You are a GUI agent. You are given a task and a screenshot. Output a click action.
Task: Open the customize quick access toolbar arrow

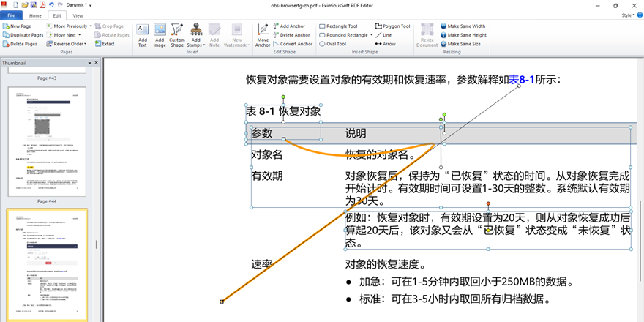90,5
